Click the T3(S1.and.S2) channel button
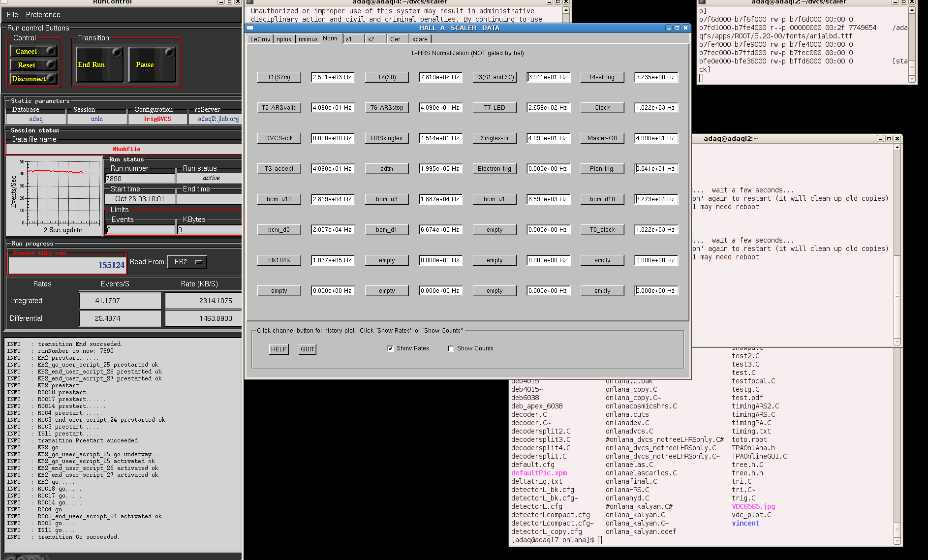 (x=495, y=77)
